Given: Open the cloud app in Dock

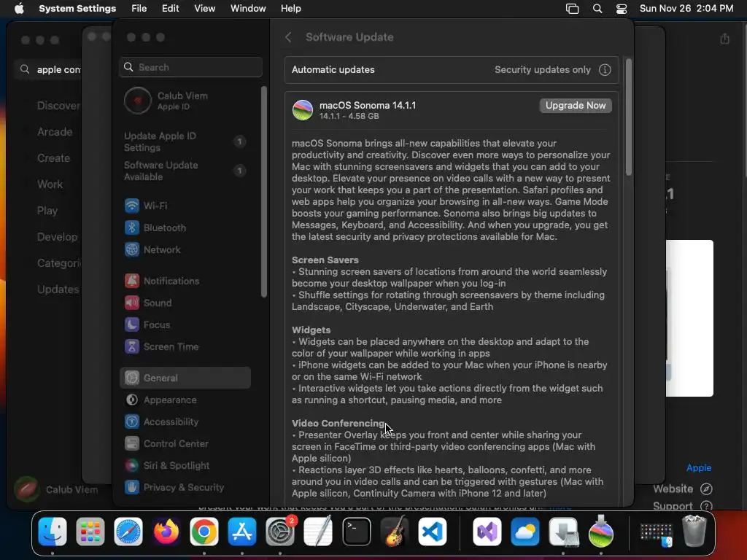Looking at the screenshot, I should tap(525, 532).
